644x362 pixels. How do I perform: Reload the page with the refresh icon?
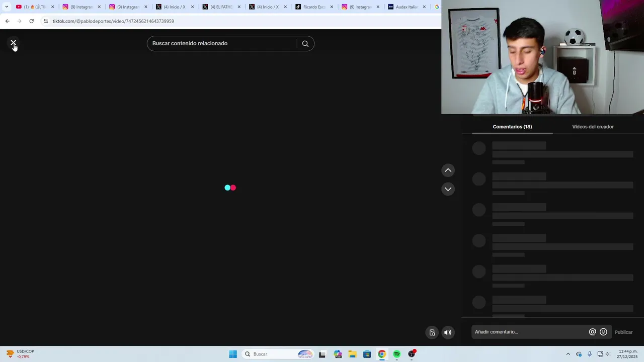[x=31, y=21]
